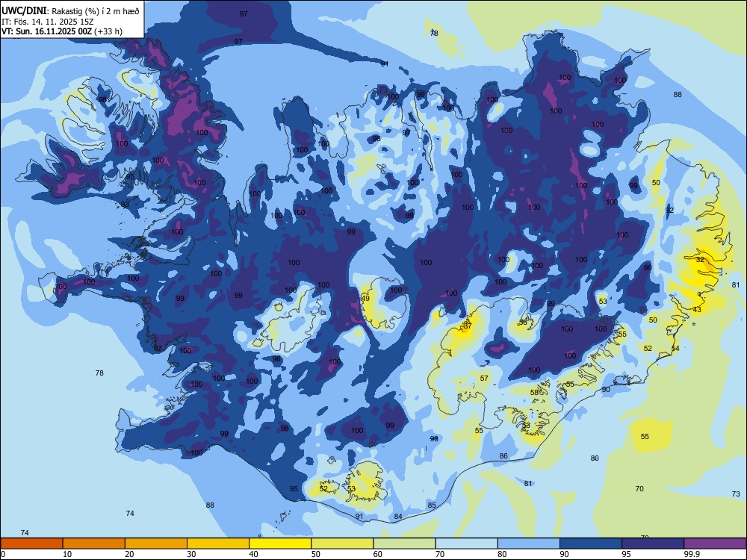The image size is (747, 560).
Task: Click the 'VT: Sun. 16.11.2025 00Z (+33 h)' line
Action: pos(62,31)
